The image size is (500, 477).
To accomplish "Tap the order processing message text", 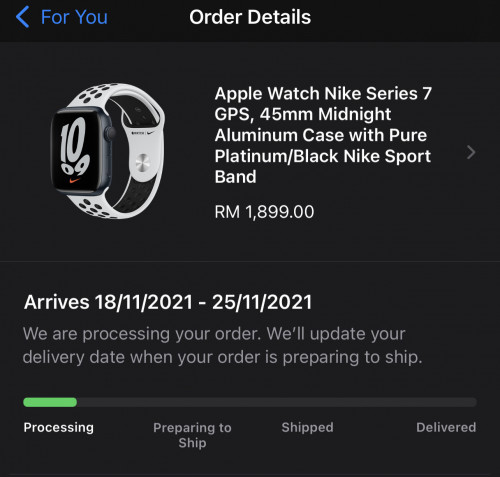I will 222,345.
